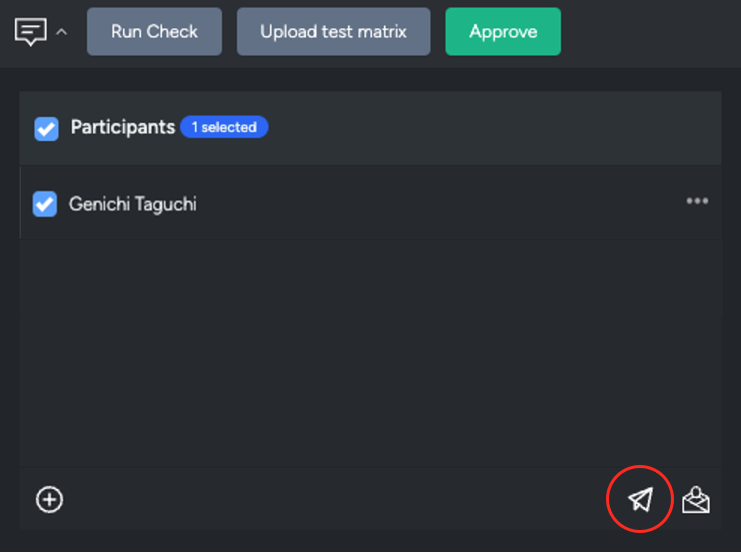Select the Genichi Taguchi participant name

133,204
